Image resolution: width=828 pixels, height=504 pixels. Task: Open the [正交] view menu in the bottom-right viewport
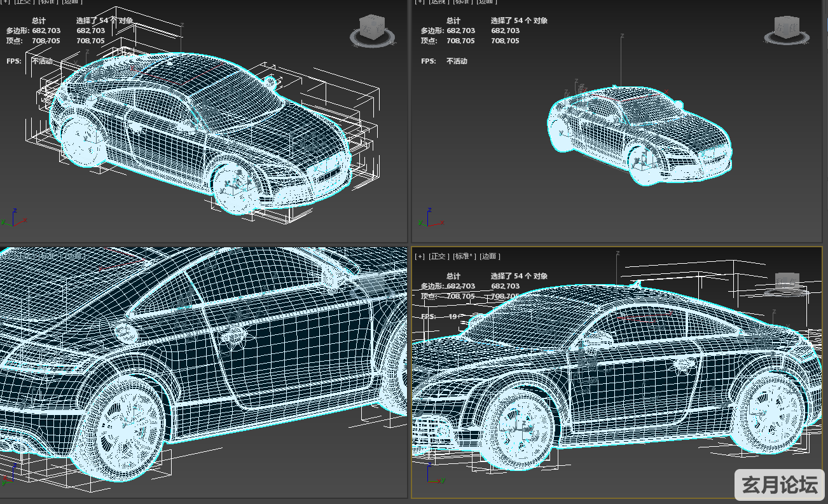click(x=439, y=256)
